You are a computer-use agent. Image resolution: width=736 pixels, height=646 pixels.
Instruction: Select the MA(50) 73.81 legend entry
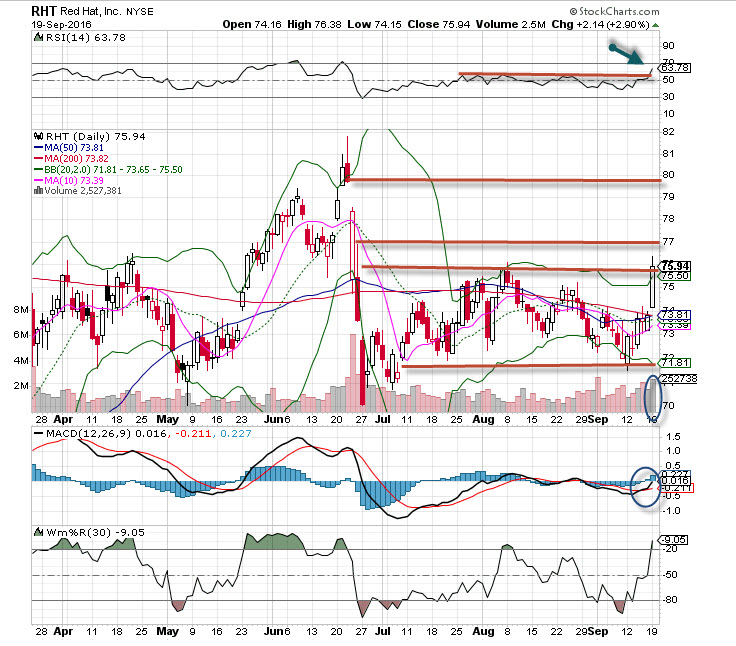[76, 148]
